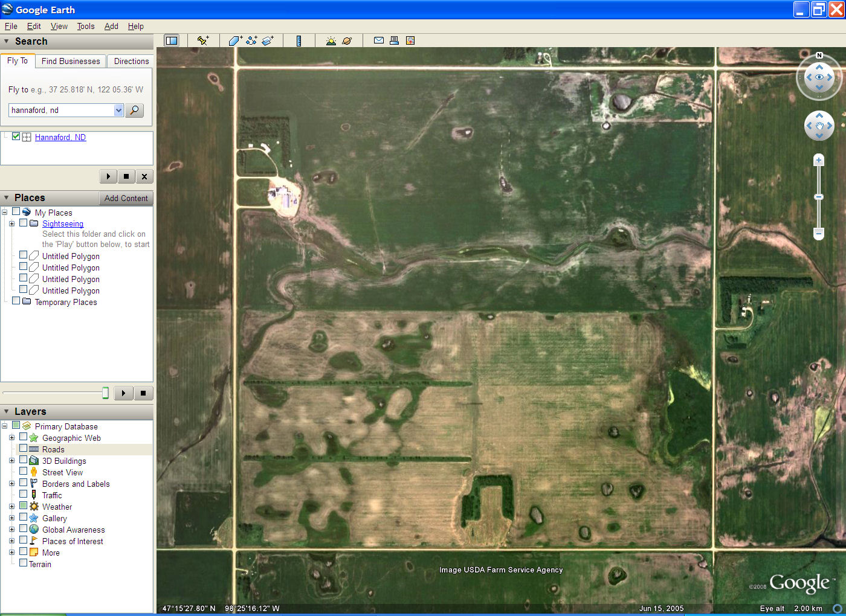Collapse the Search panel

tap(7, 41)
